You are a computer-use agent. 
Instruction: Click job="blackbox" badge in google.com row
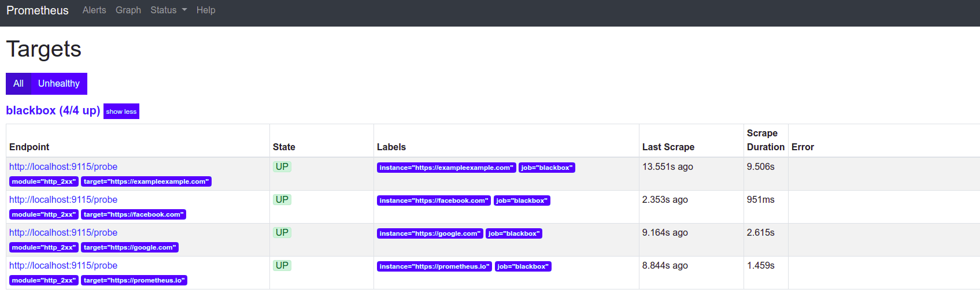coord(514,233)
